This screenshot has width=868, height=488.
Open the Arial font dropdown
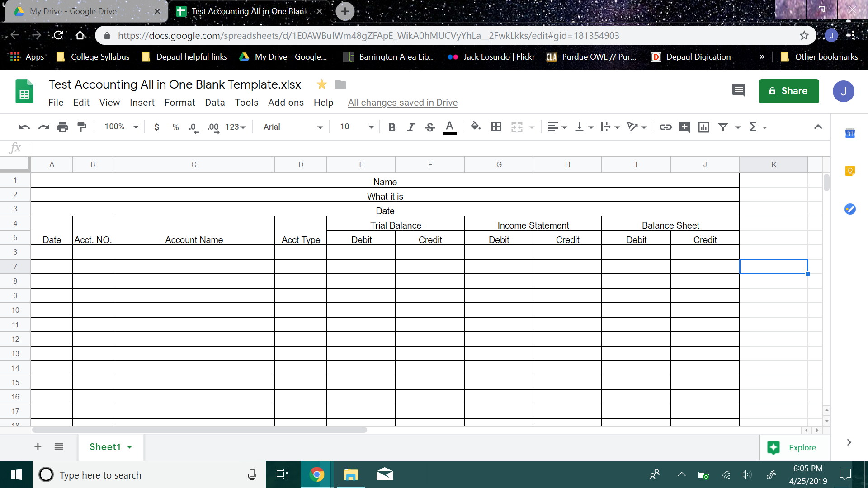coord(292,127)
